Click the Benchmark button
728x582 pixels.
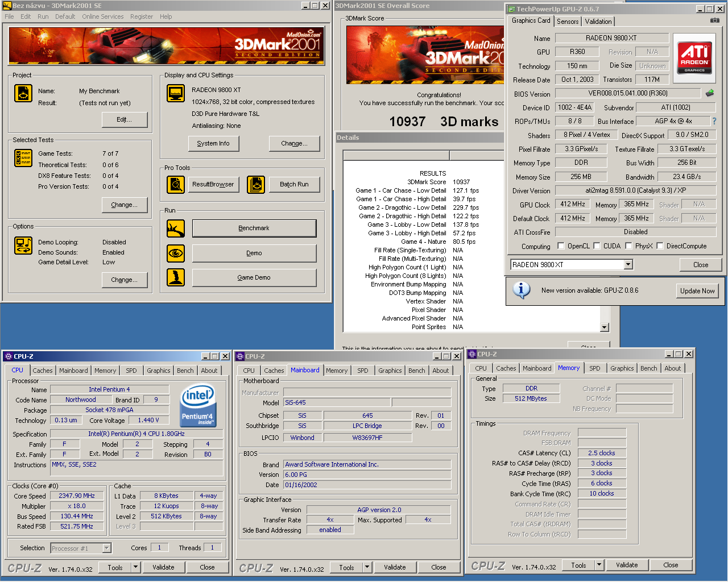pos(254,228)
